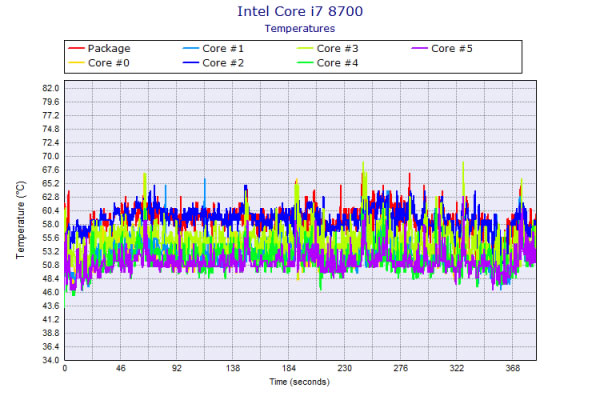Click the 368 tick on the time axis
Image resolution: width=600 pixels, height=400 pixels.
(x=512, y=368)
